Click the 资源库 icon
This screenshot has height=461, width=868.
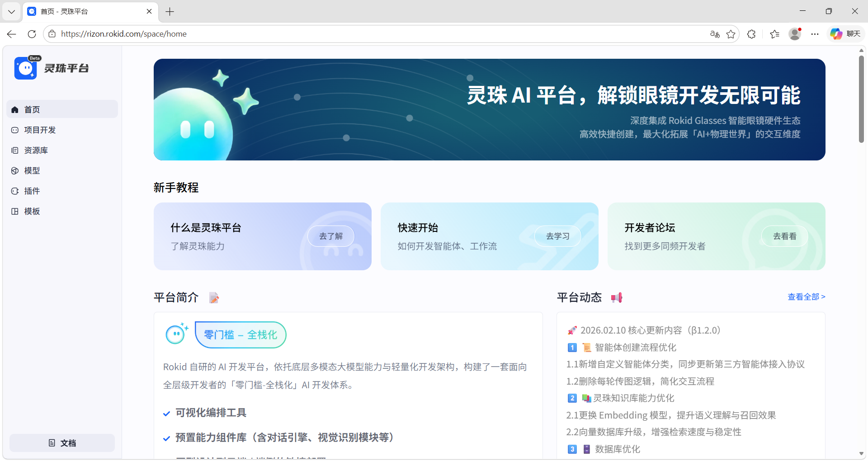coord(15,150)
